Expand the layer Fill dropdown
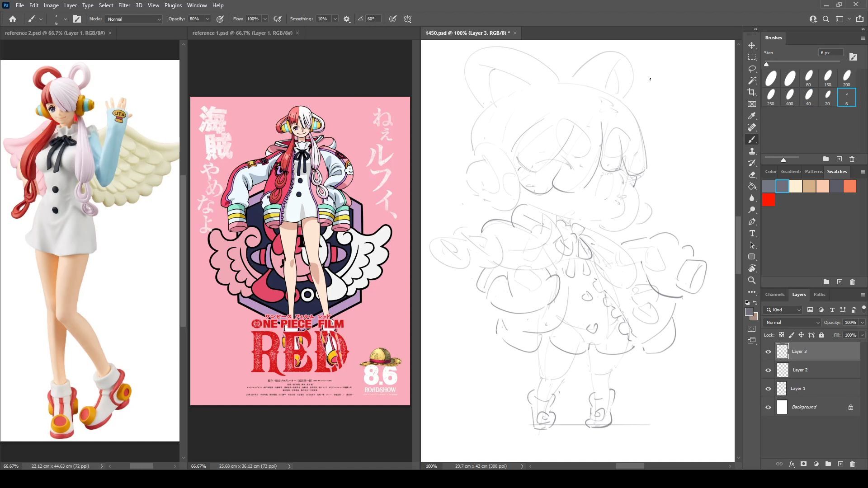This screenshot has width=868, height=488. tap(862, 335)
